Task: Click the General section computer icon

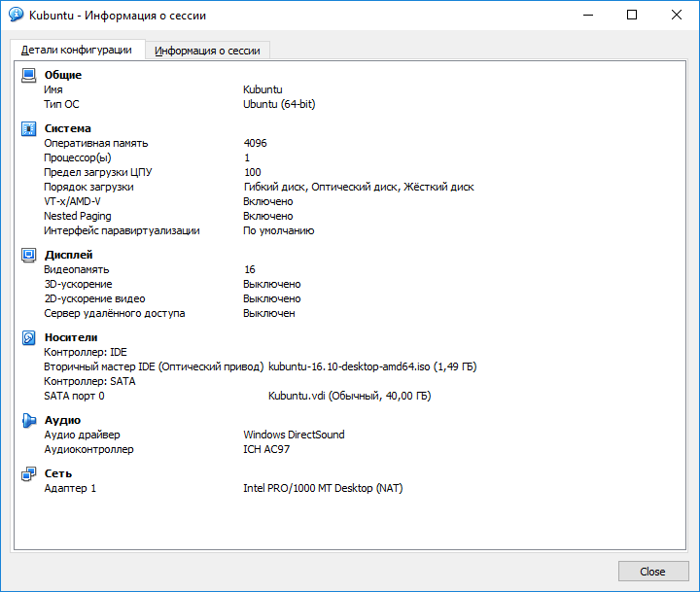Action: click(x=28, y=76)
